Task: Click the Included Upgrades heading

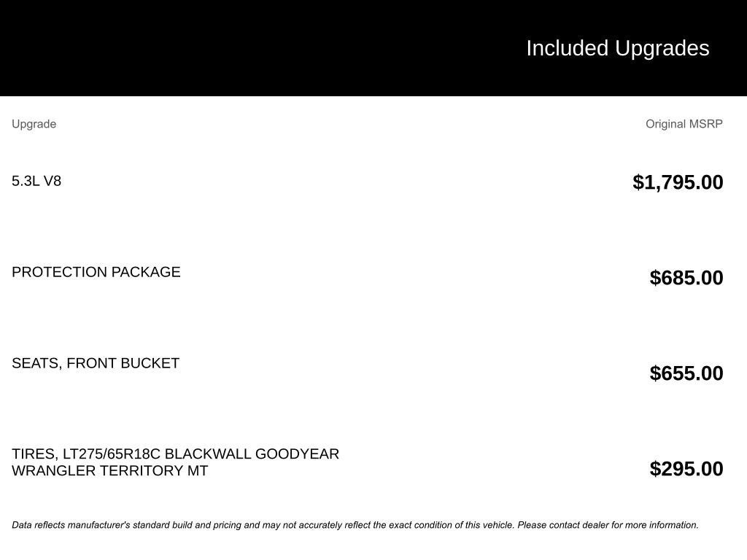Action: [617, 48]
